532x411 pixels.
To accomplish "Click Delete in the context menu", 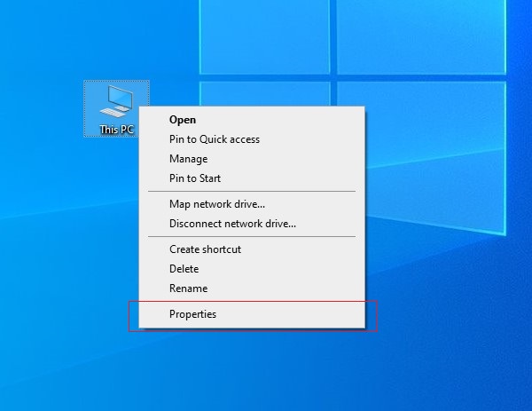I will (x=184, y=269).
